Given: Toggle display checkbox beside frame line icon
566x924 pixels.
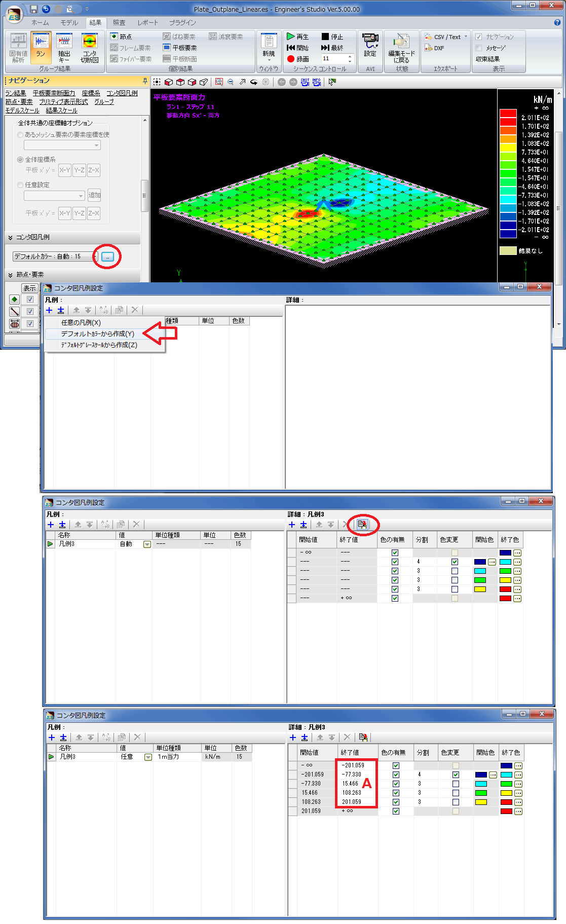Looking at the screenshot, I should [30, 311].
